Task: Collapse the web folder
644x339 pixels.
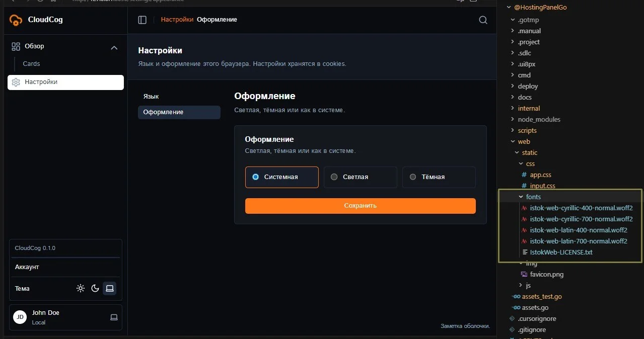Action: pos(513,142)
